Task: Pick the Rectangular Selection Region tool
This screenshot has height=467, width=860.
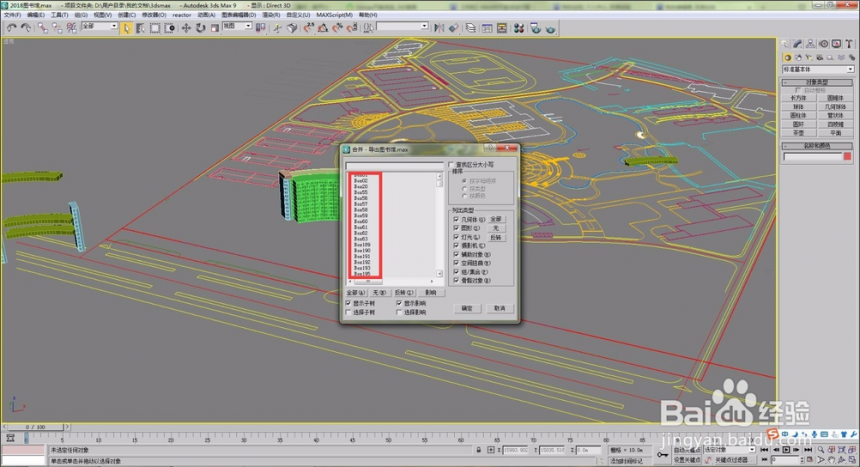Action: (x=155, y=28)
